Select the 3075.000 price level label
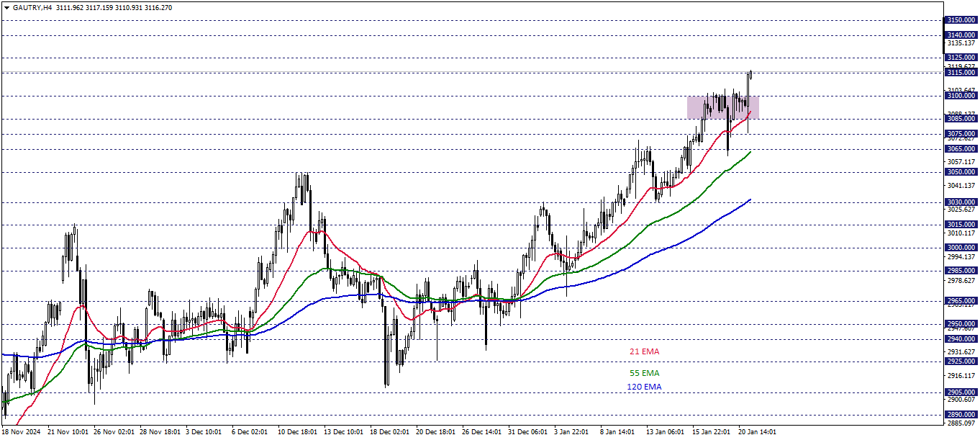 click(961, 134)
